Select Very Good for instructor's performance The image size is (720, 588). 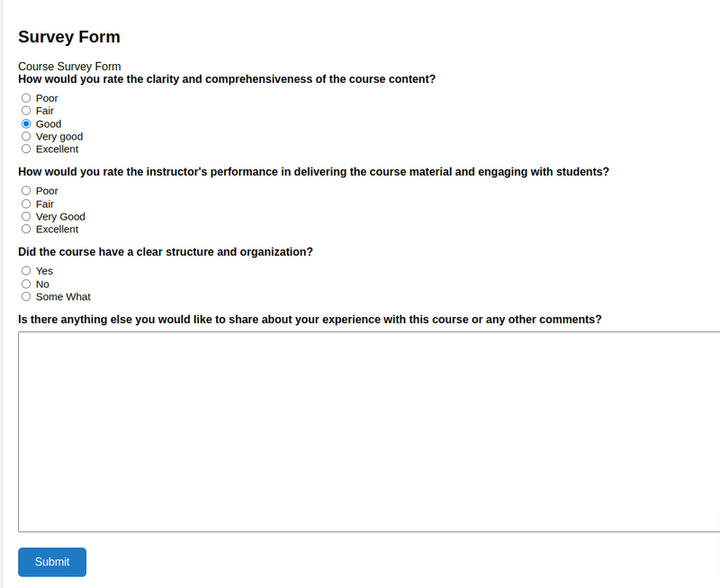[26, 216]
